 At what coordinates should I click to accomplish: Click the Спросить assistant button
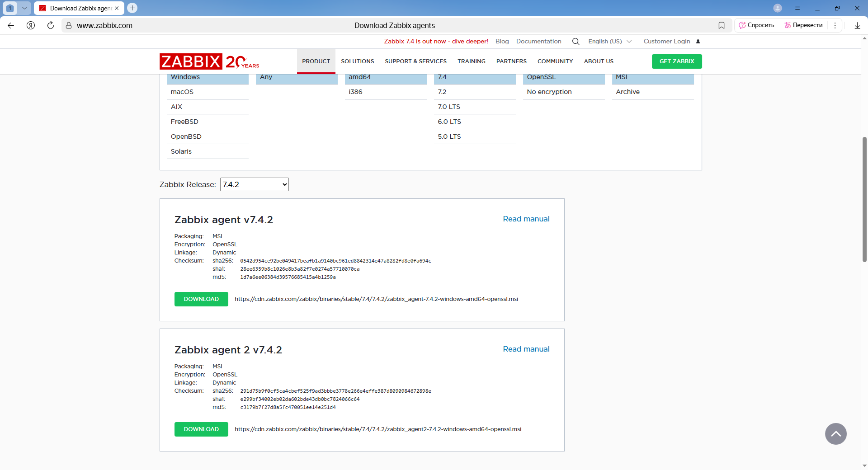[756, 25]
